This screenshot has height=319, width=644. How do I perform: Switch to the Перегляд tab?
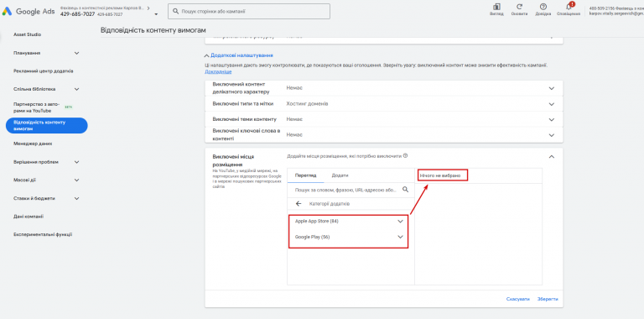305,175
